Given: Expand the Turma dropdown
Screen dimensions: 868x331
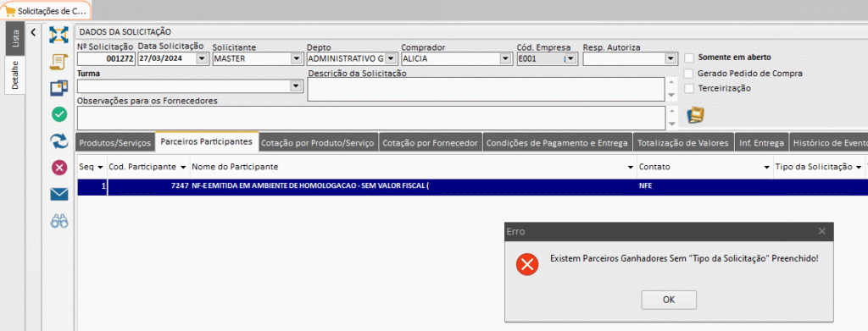Looking at the screenshot, I should point(296,86).
